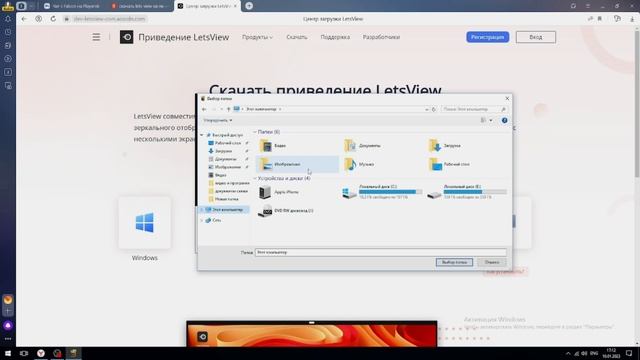Screen dimensions: 640x360
Task: Go up one level in folder dialog
Action: click(x=229, y=109)
